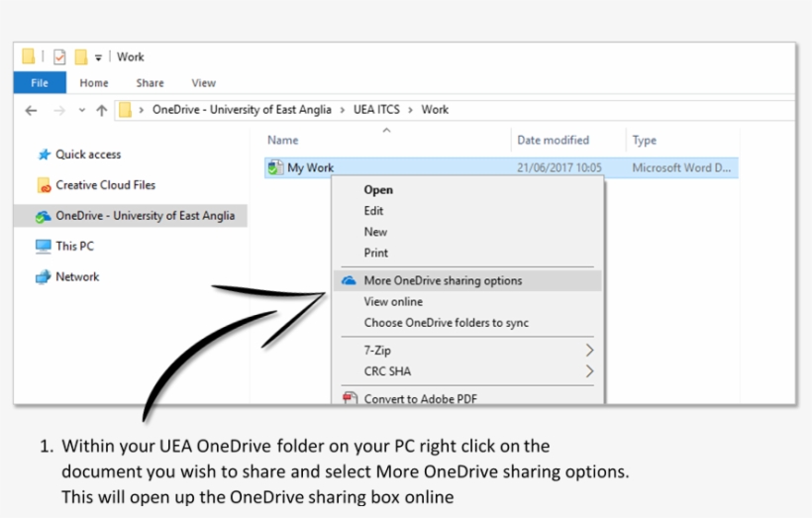
Task: Click OneDrive - University of East Anglia breadcrumb
Action: [x=242, y=110]
